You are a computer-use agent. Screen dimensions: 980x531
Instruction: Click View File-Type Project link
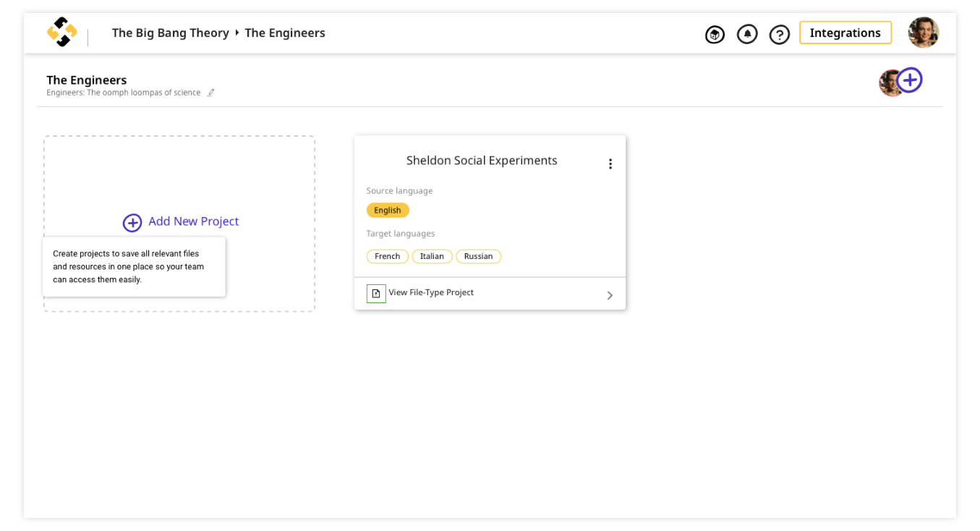(431, 292)
